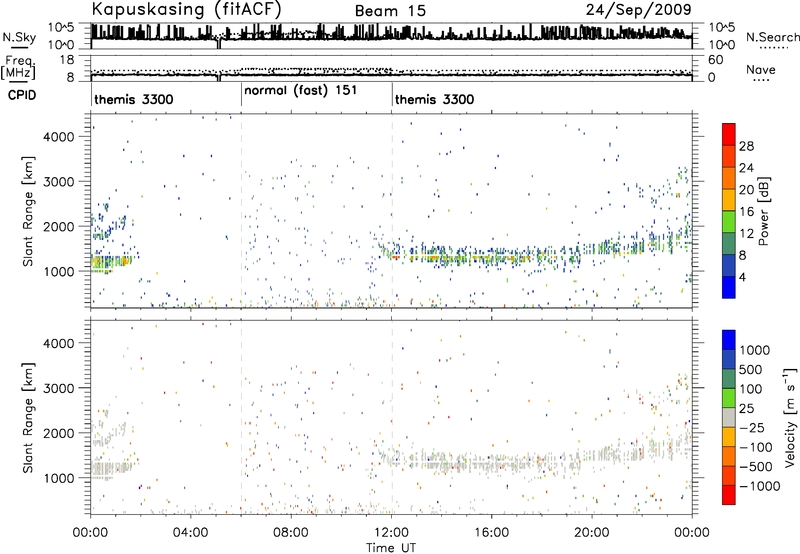Image resolution: width=800 pixels, height=554 pixels.
Task: Click the "28" tick on Power color bar
Action: coord(746,146)
